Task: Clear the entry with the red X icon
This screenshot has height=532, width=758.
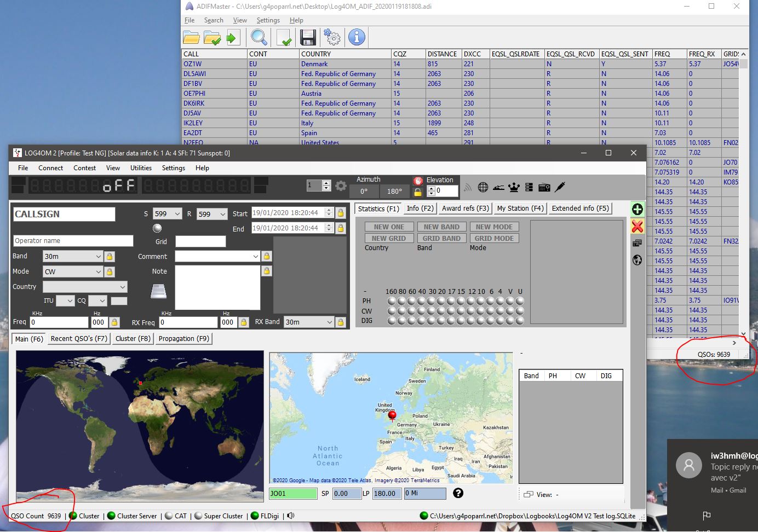Action: [637, 226]
